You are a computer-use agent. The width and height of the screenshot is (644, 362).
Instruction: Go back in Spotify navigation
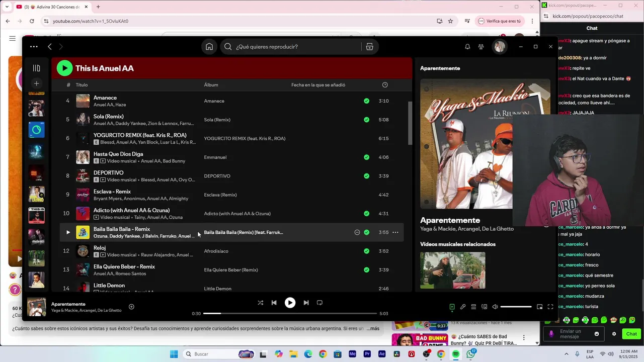[x=50, y=47]
